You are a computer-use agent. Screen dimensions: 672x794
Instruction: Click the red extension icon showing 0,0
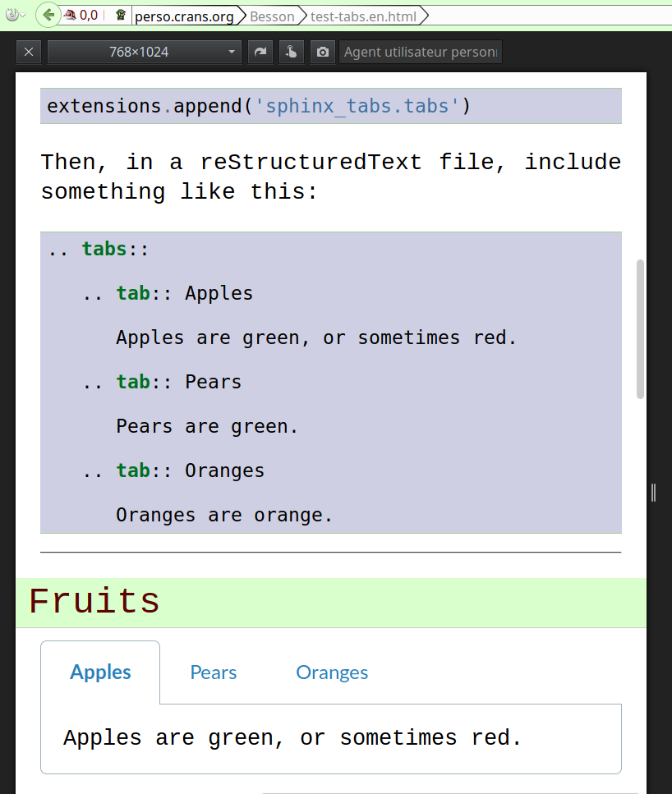tap(81, 15)
